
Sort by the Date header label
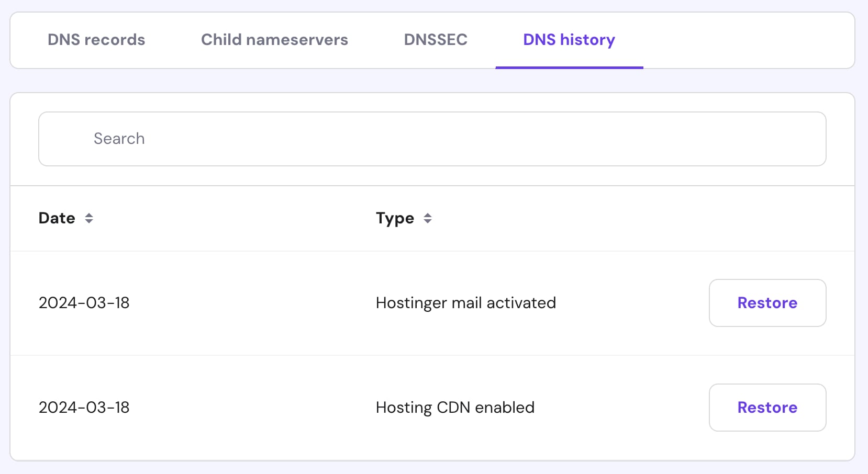(57, 218)
